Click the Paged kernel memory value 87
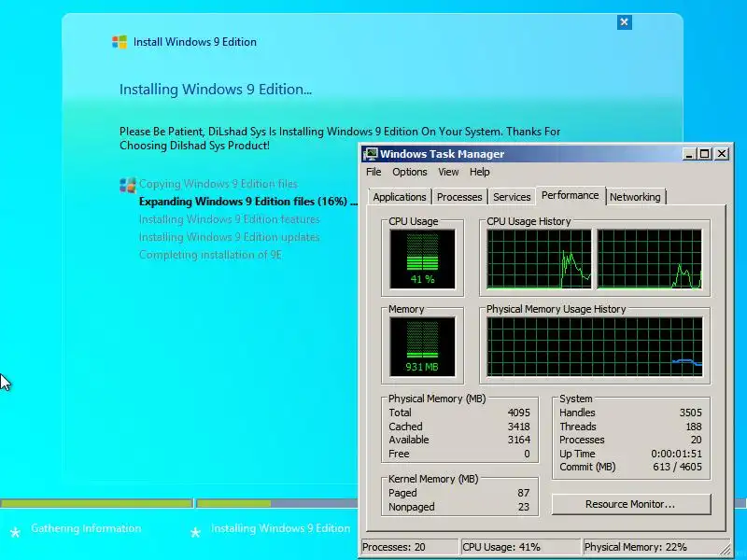The width and height of the screenshot is (747, 560). [x=524, y=494]
